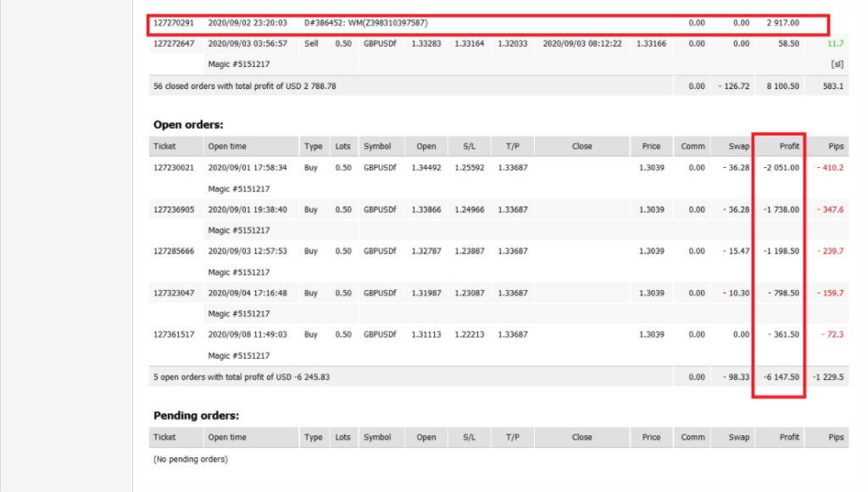
Task: Select the timestamp 2020/09/02 23:20:03
Action: pos(248,23)
